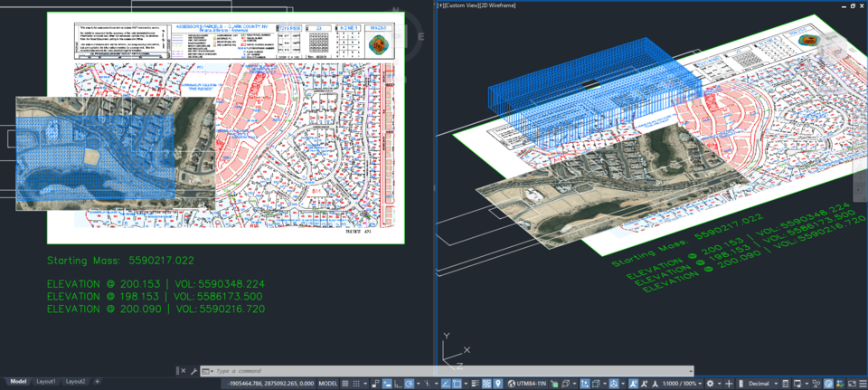Open object snap settings dropdown
Image resolution: width=868 pixels, height=390 pixels.
coord(467,384)
